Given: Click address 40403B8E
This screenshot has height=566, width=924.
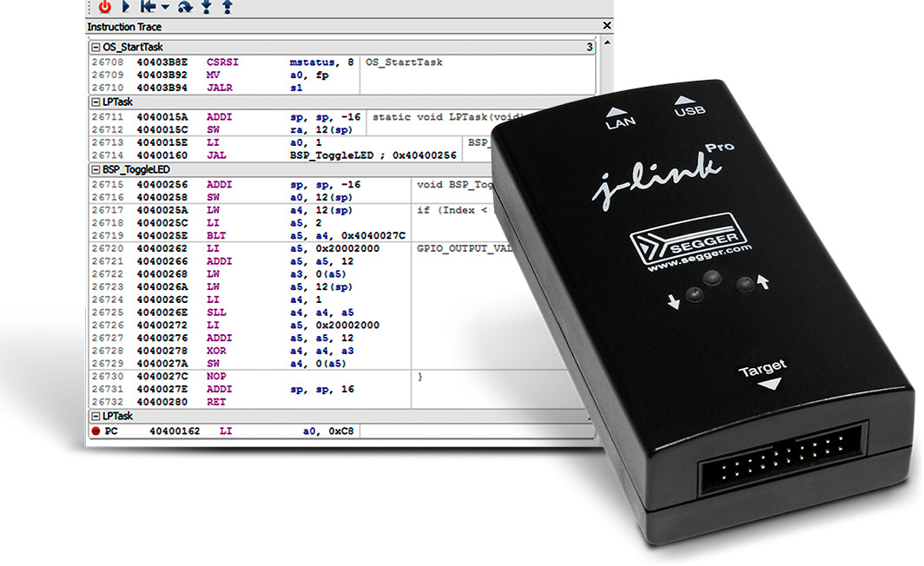Looking at the screenshot, I should click(162, 62).
